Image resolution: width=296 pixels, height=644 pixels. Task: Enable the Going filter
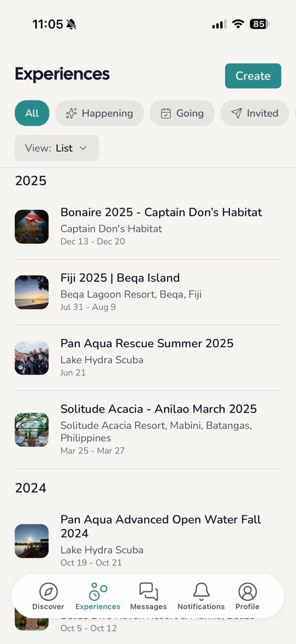pos(182,113)
